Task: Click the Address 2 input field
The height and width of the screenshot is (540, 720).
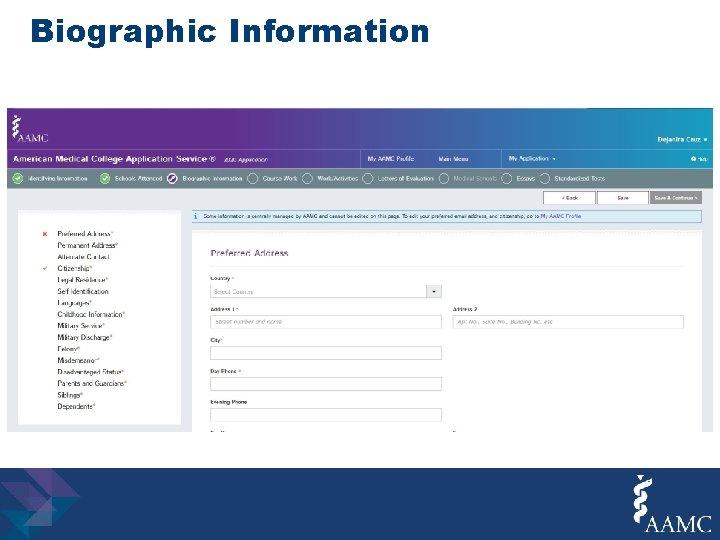Action: point(568,322)
